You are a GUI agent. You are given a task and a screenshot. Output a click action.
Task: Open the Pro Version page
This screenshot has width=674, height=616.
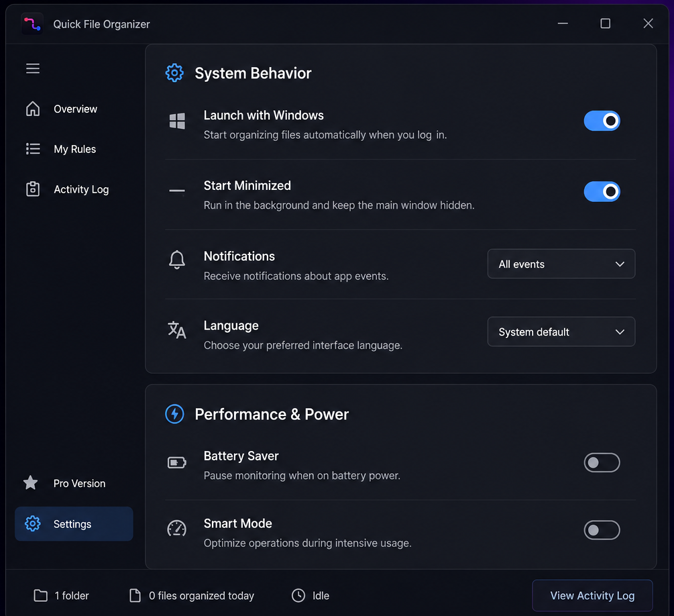(x=74, y=483)
